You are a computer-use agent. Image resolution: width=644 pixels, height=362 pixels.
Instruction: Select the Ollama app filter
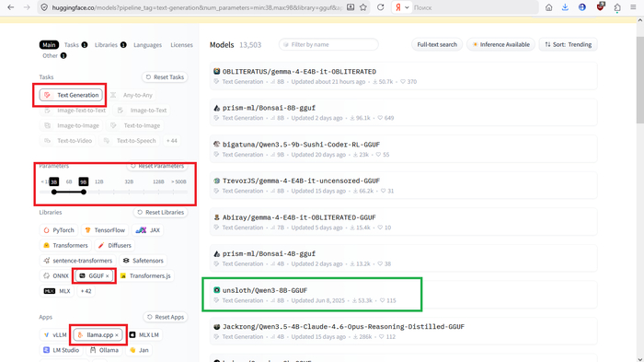(104, 350)
